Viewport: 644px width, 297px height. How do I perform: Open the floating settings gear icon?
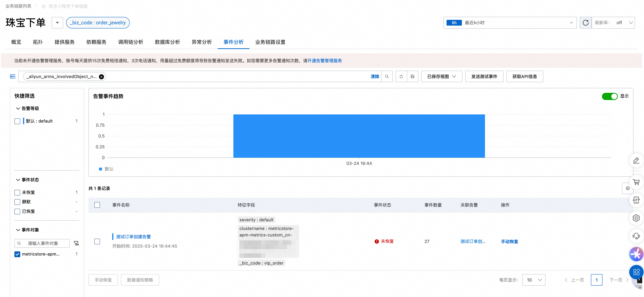click(636, 218)
